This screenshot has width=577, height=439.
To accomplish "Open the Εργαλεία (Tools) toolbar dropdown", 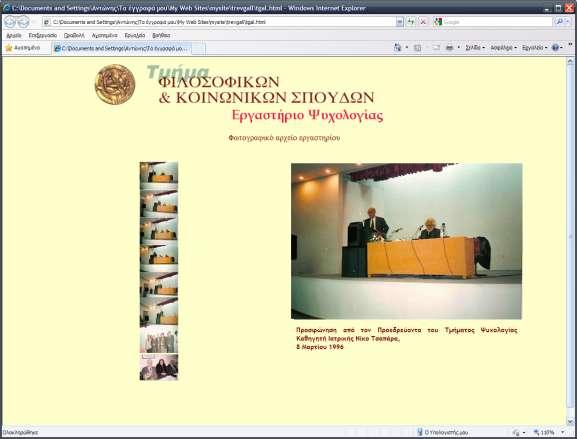I will [x=534, y=48].
